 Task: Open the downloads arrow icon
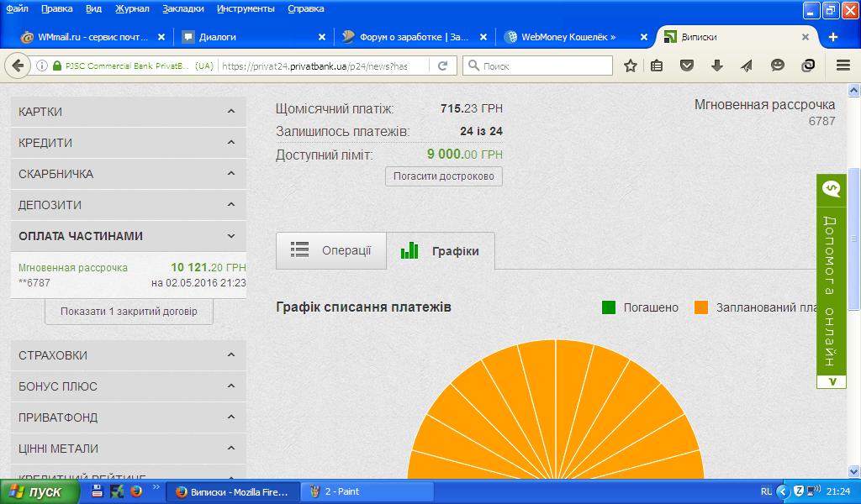[x=717, y=66]
